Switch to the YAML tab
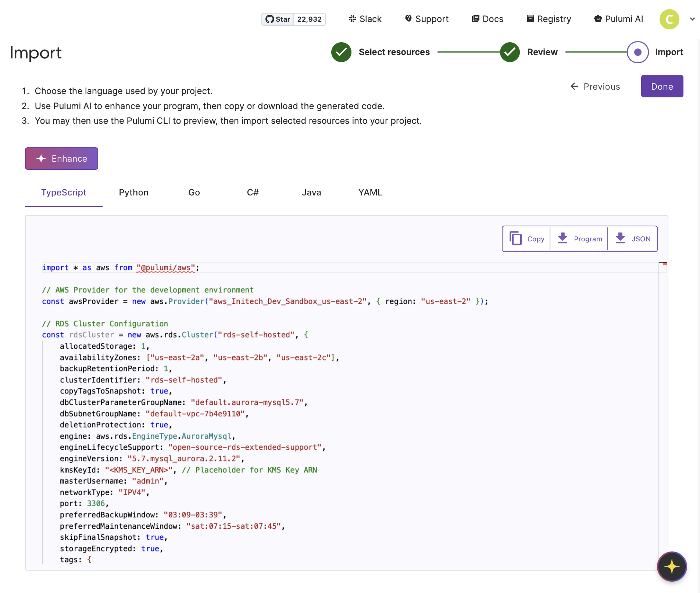The height and width of the screenshot is (593, 700). (370, 193)
